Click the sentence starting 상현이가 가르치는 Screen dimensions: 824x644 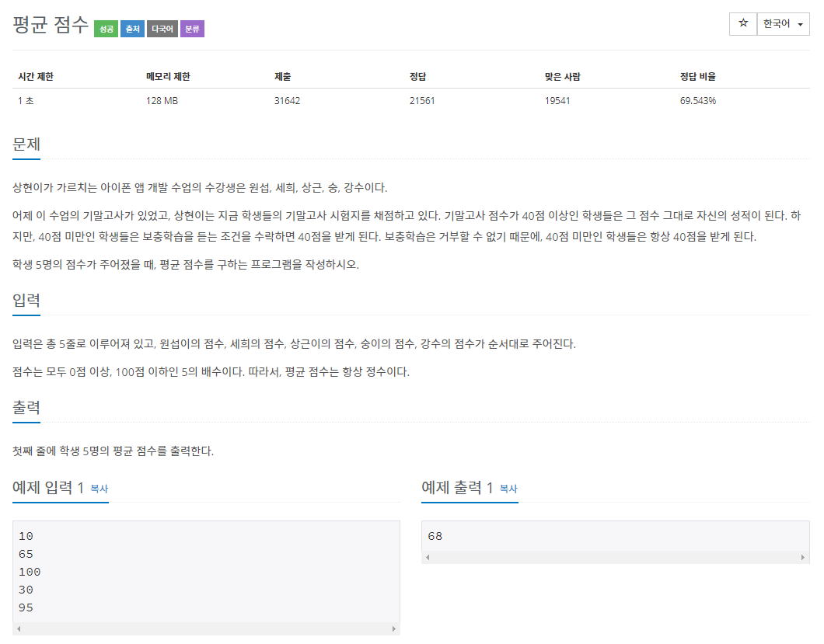click(200, 188)
